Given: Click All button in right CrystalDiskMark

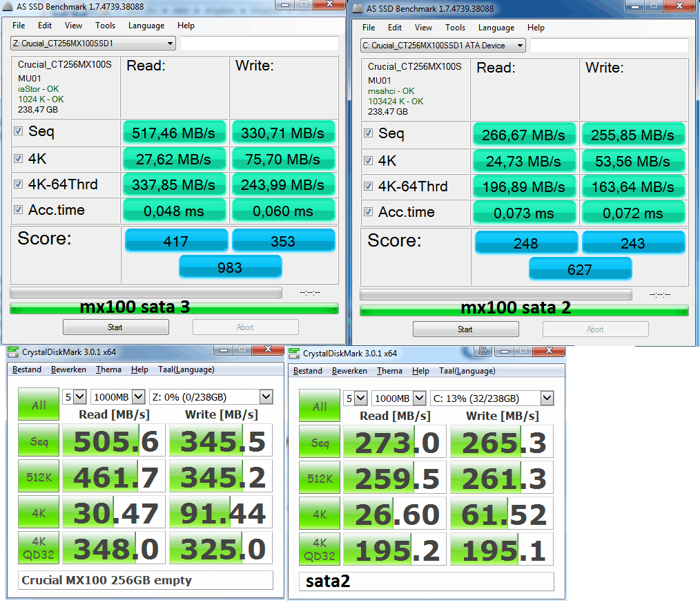Looking at the screenshot, I should point(320,405).
